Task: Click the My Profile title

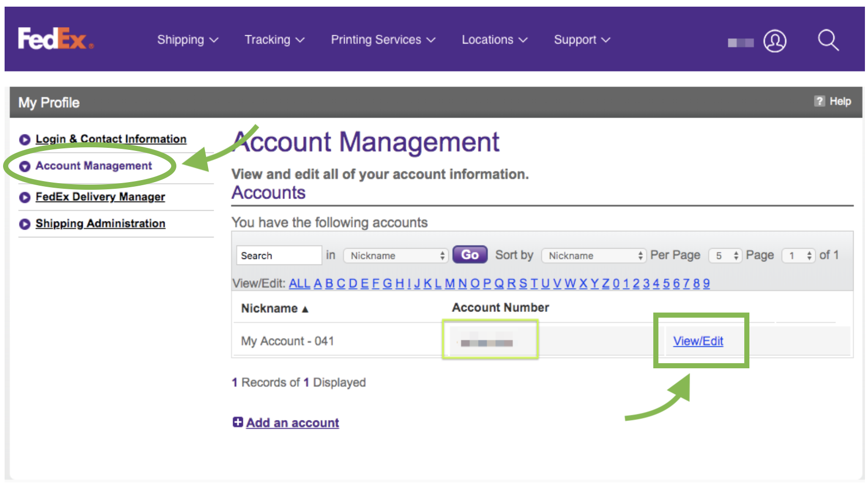Action: click(49, 102)
